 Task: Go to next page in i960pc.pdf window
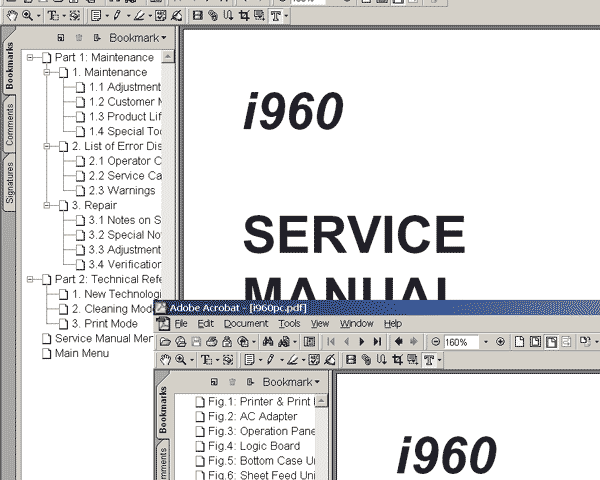(362, 341)
